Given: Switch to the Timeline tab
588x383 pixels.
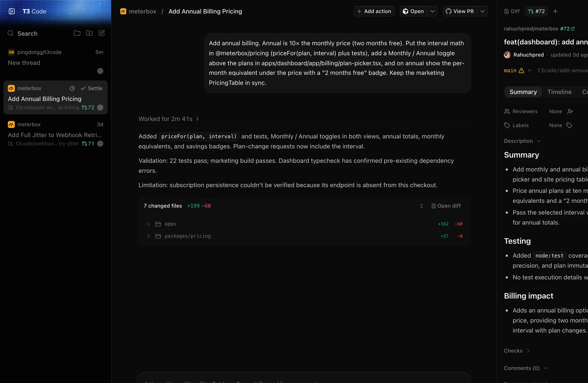Looking at the screenshot, I should tap(560, 92).
